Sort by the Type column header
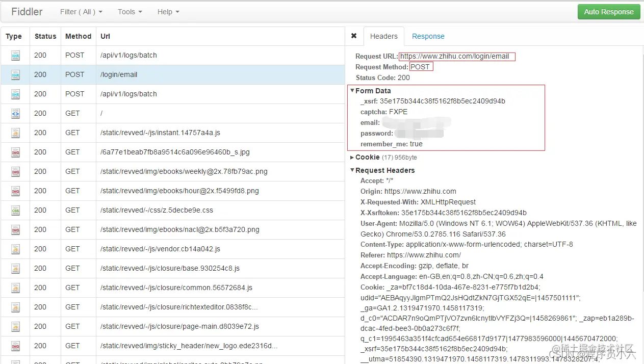644x364 pixels. click(14, 36)
